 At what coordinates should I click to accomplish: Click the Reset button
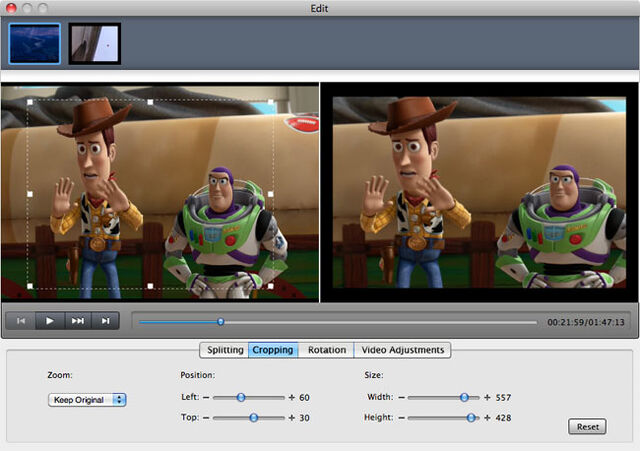(x=587, y=427)
